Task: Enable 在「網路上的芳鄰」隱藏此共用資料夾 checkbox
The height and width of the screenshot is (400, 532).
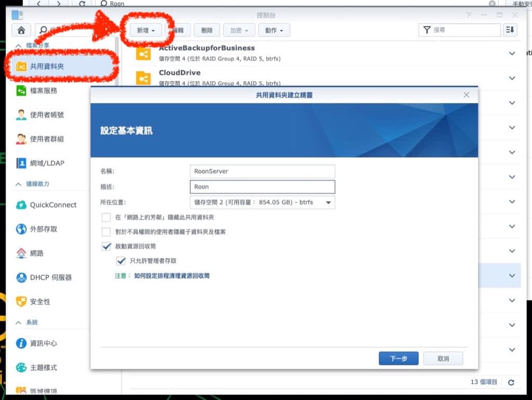Action: tap(107, 218)
